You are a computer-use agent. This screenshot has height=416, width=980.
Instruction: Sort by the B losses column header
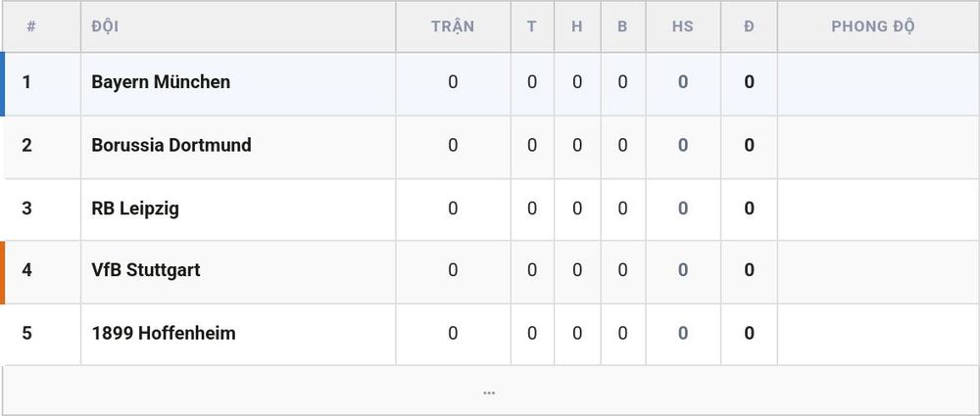coord(622,26)
